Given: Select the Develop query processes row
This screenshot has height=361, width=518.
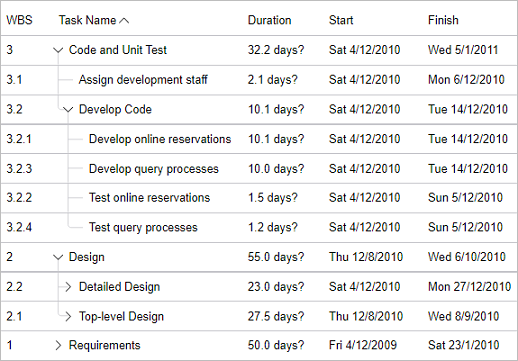Looking at the screenshot, I should tap(259, 169).
